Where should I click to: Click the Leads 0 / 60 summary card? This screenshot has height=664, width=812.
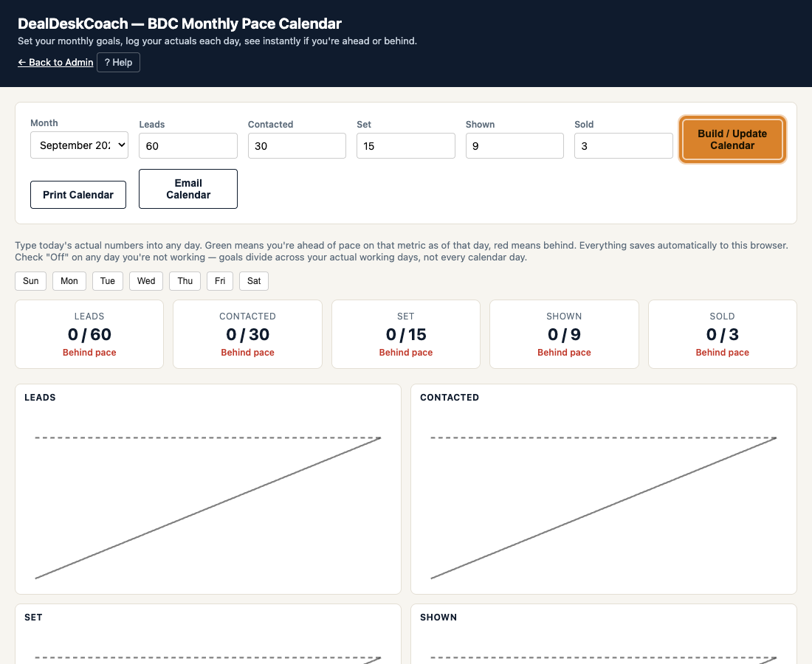[89, 334]
